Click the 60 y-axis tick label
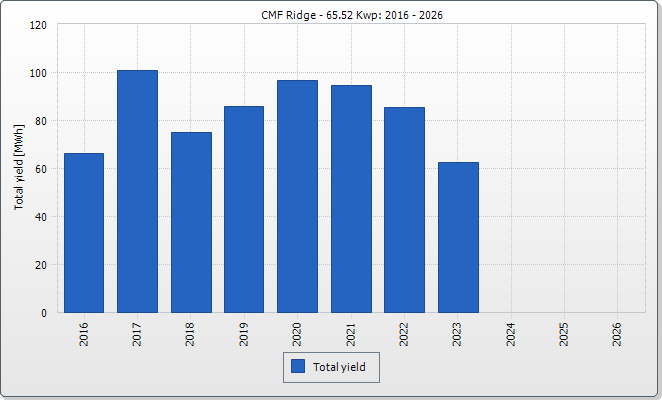The width and height of the screenshot is (662, 400). coord(41,169)
